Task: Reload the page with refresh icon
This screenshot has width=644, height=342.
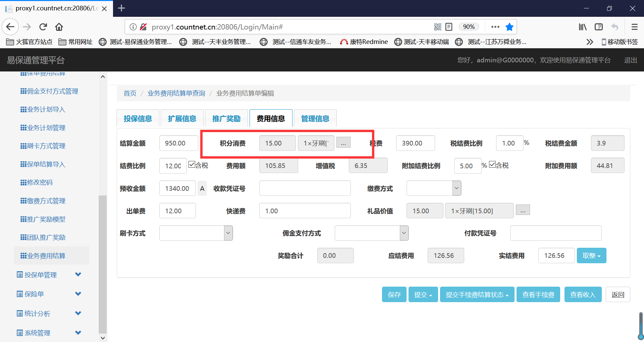Action: click(x=43, y=27)
